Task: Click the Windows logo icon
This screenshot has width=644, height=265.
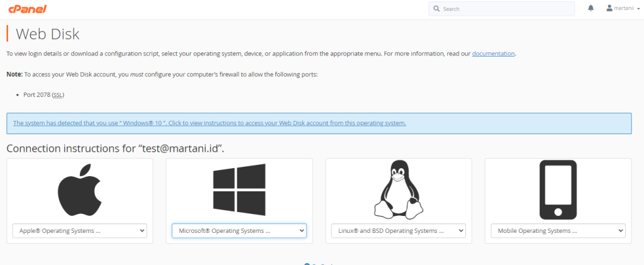Action: pos(239,190)
